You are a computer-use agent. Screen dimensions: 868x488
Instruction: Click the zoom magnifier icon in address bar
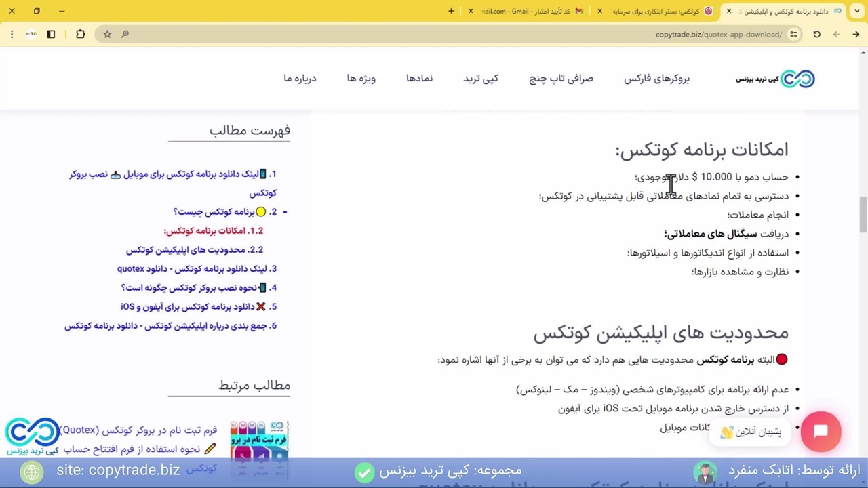tap(125, 34)
